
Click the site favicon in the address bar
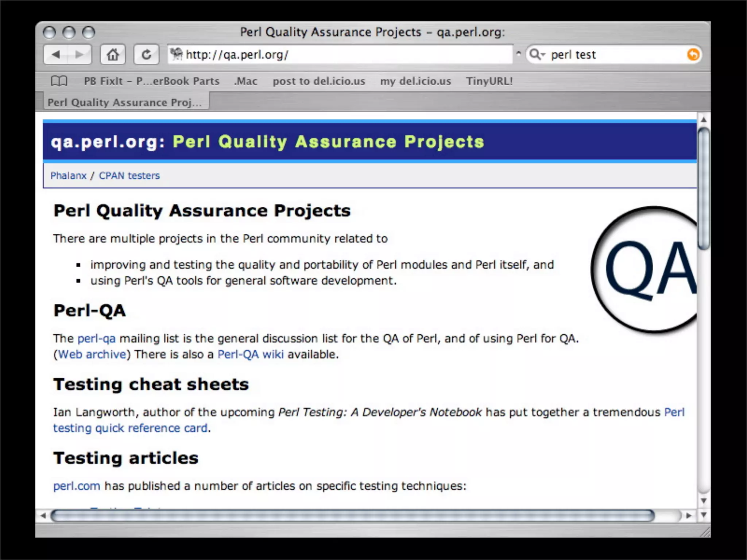click(177, 54)
